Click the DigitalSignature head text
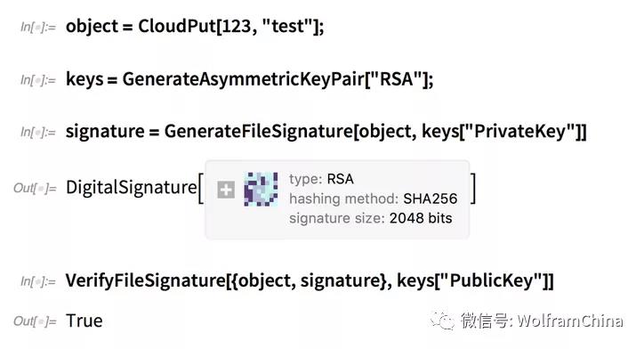The width and height of the screenshot is (644, 349). (x=132, y=188)
